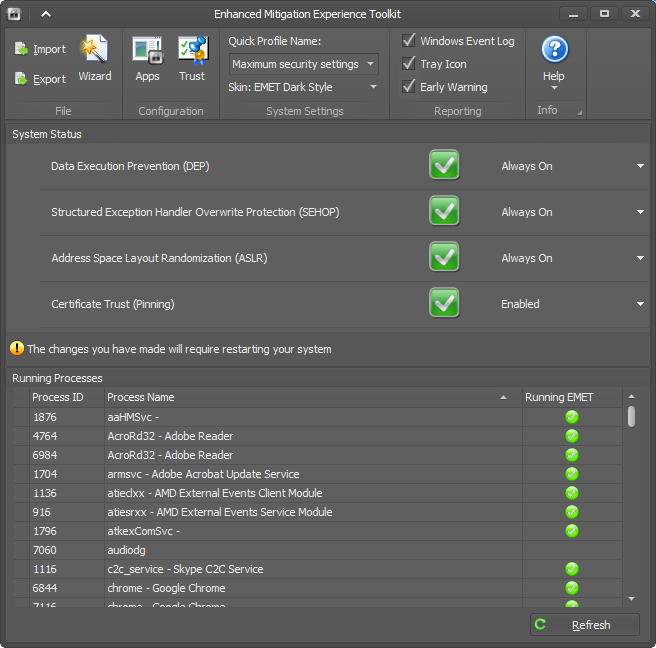This screenshot has height=648, width=656.
Task: Expand the Certificate Trust Enabled dropdown
Action: [640, 304]
